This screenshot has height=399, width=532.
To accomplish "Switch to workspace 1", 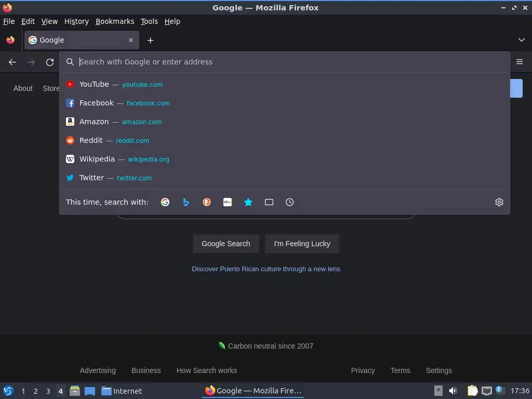I will [x=23, y=391].
